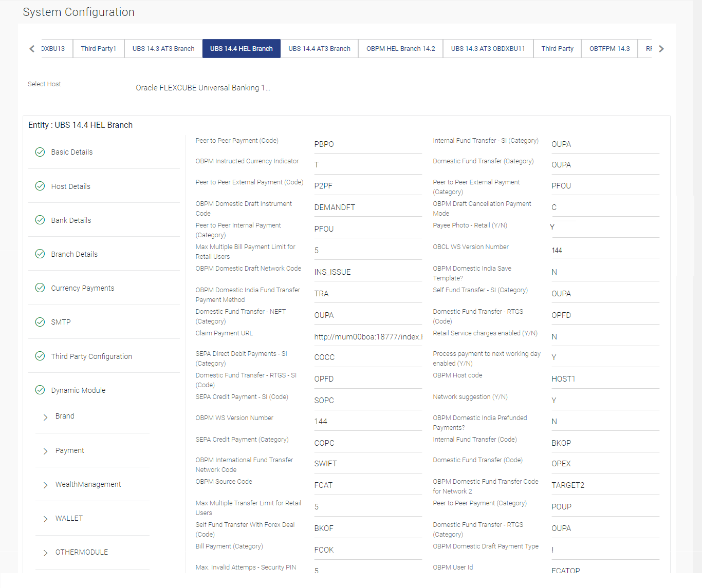The width and height of the screenshot is (702, 588).
Task: Select the UBS 14.4 HEL Branch tab
Action: [242, 49]
